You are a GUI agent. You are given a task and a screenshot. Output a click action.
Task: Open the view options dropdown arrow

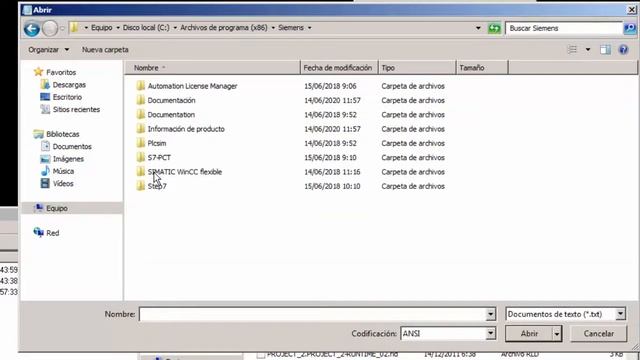[588, 50]
